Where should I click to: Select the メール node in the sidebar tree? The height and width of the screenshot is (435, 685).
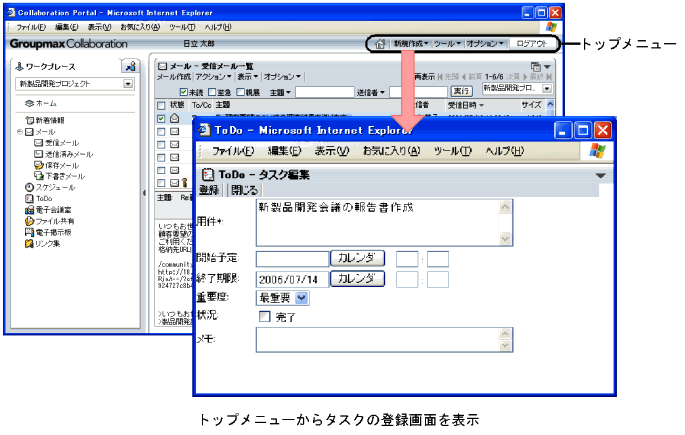[40, 131]
